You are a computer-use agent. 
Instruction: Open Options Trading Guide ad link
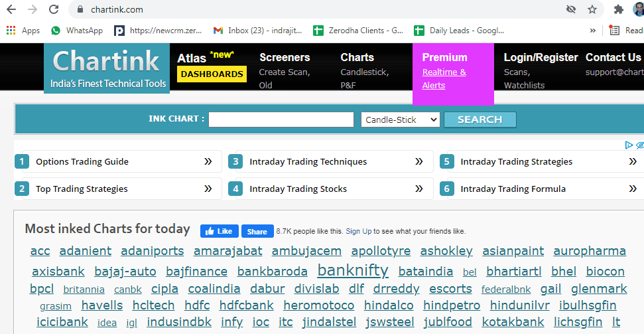tap(118, 161)
